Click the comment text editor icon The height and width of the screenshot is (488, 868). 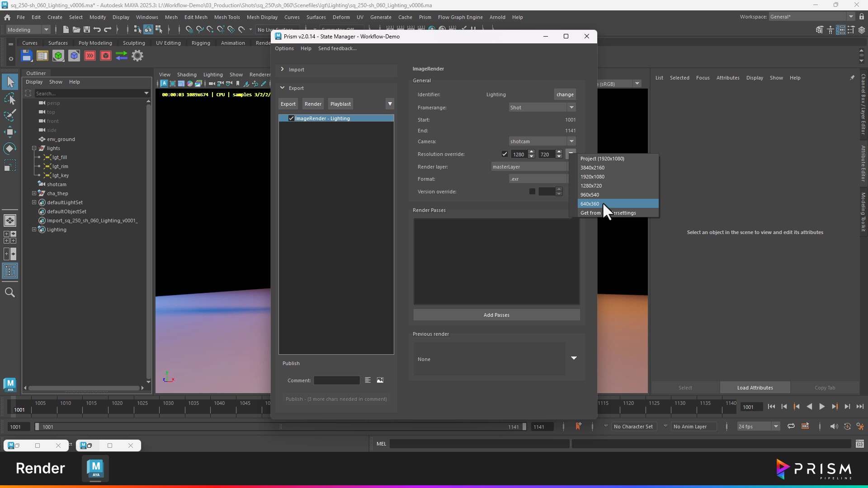click(x=368, y=380)
